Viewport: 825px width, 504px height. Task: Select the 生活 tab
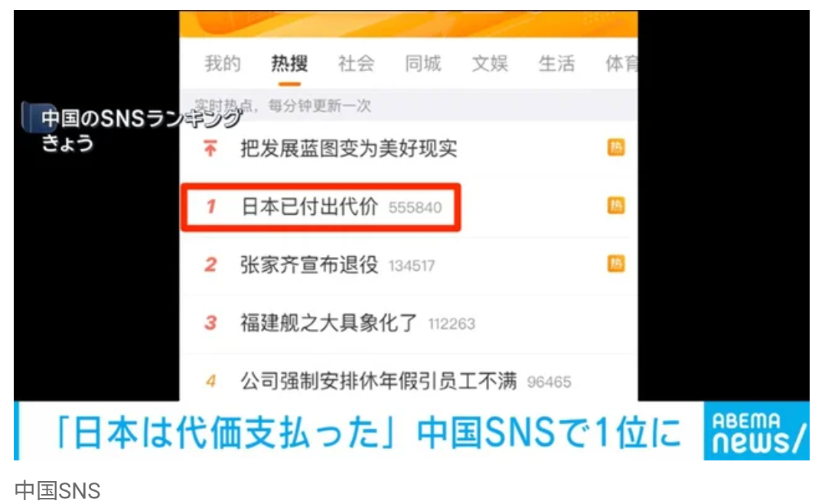556,63
